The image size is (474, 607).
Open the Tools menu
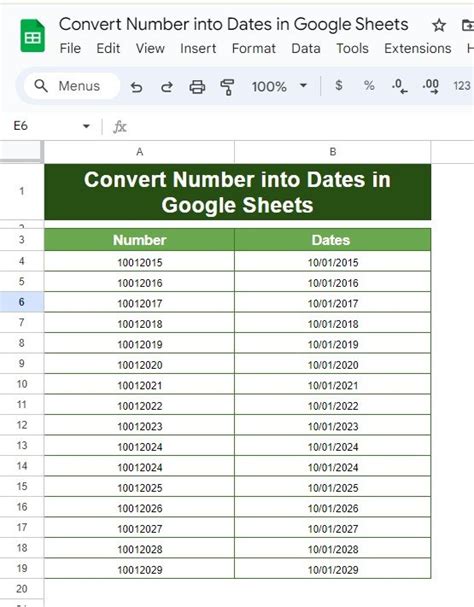pos(352,48)
